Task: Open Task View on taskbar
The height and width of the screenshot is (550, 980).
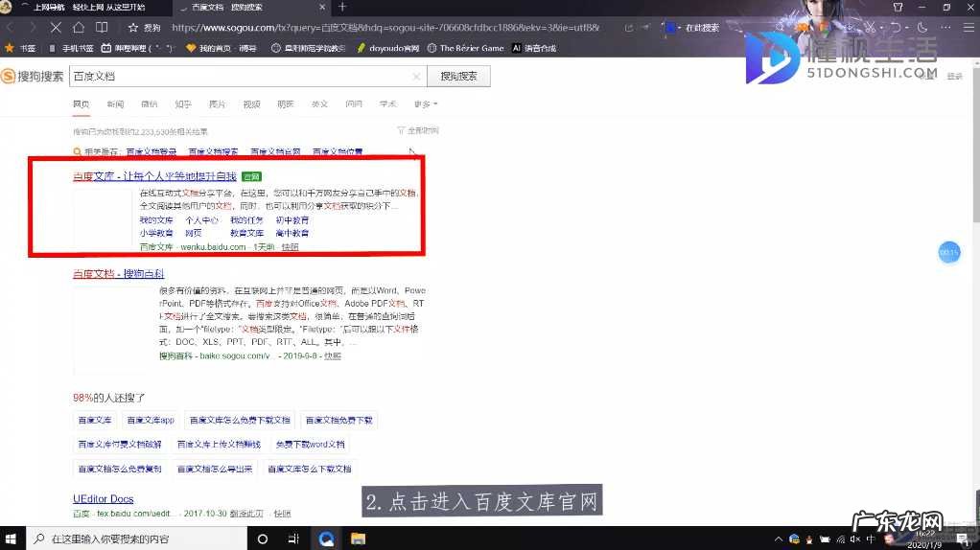Action: [293, 539]
